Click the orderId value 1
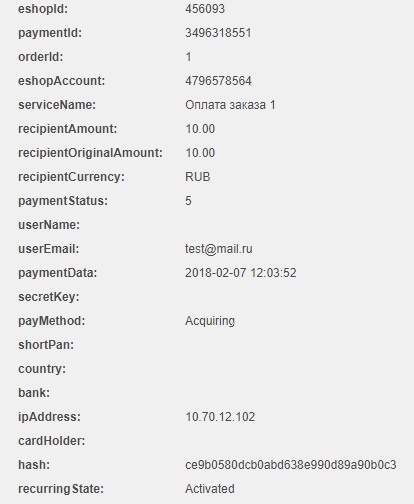Image resolution: width=414 pixels, height=504 pixels. (189, 57)
